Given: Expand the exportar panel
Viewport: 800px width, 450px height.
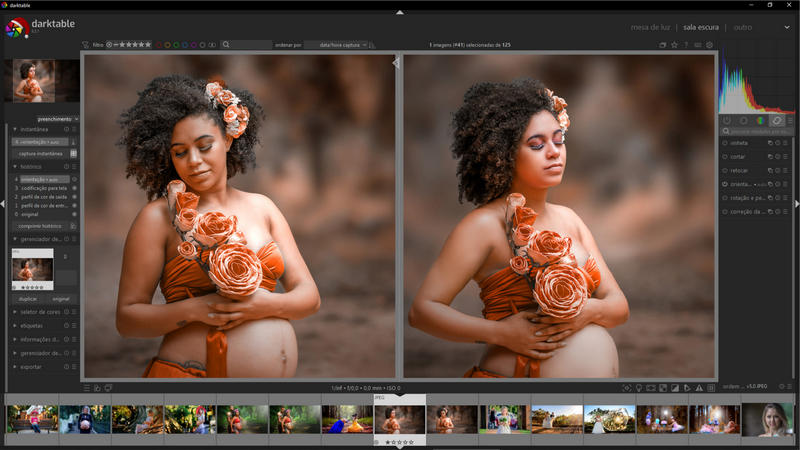Looking at the screenshot, I should (x=33, y=367).
